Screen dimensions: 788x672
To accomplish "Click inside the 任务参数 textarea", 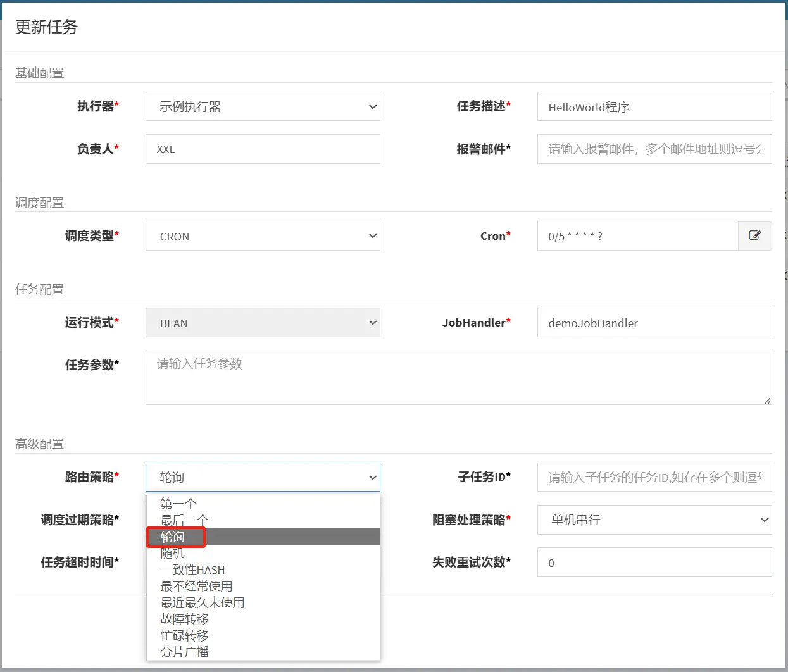I will tap(458, 378).
